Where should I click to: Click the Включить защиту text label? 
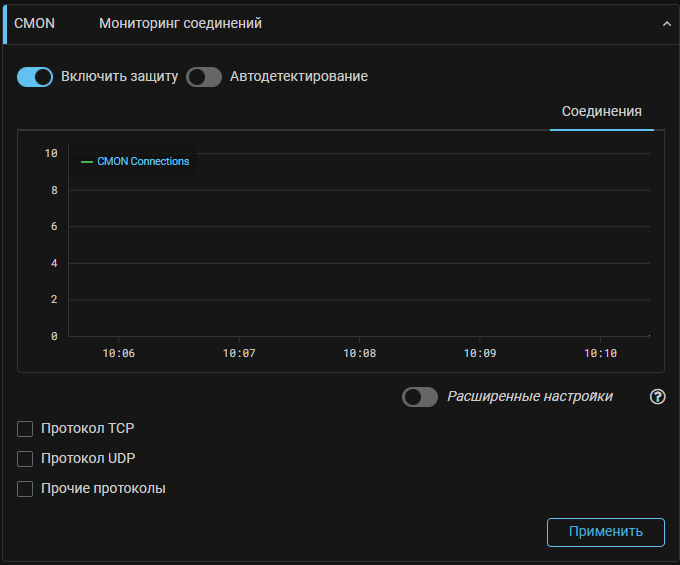tap(119, 77)
